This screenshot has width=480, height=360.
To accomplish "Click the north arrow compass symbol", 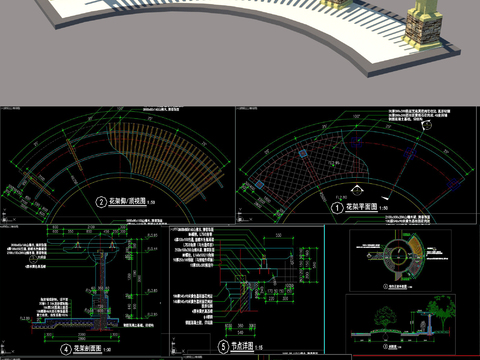I will tap(427, 125).
